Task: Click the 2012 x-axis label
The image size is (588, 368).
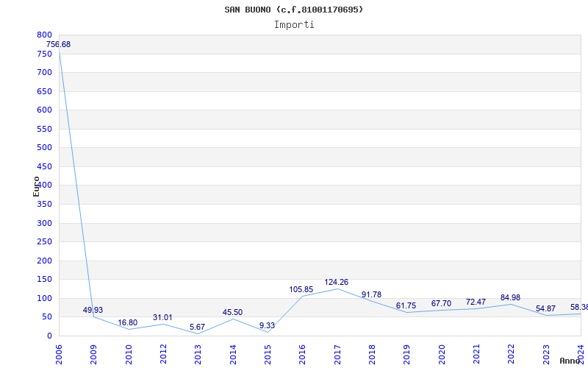Action: tap(163, 355)
